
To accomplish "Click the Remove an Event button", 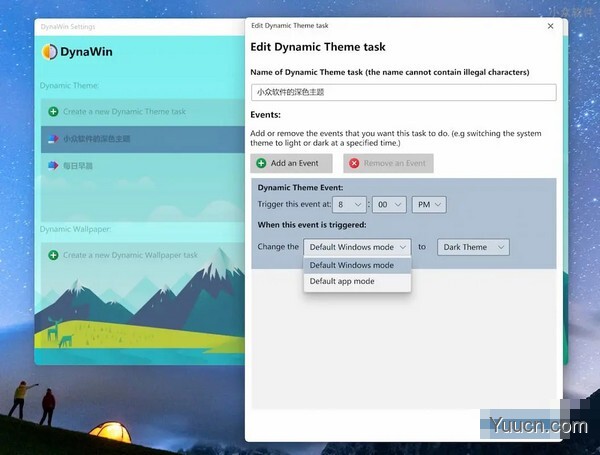I will pos(387,163).
